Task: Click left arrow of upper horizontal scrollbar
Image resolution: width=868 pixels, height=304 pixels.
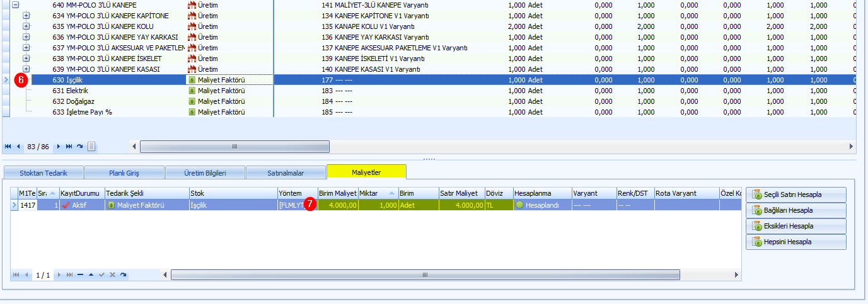Action: point(134,146)
